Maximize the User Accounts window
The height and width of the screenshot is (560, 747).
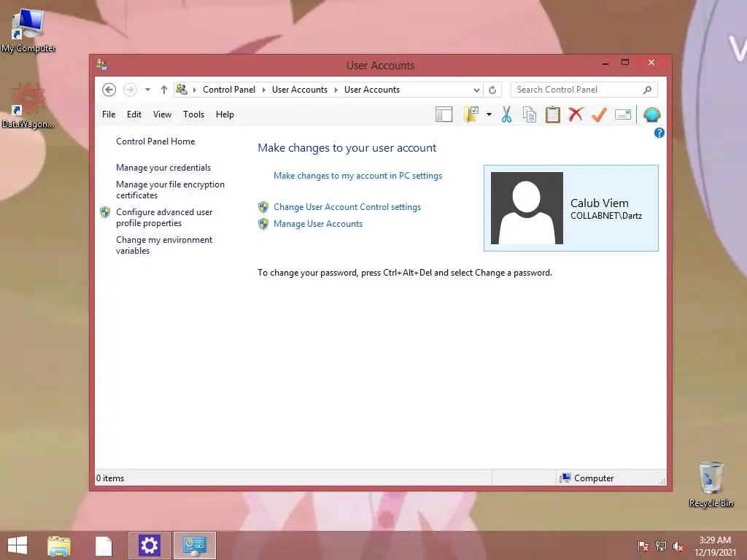tap(625, 63)
